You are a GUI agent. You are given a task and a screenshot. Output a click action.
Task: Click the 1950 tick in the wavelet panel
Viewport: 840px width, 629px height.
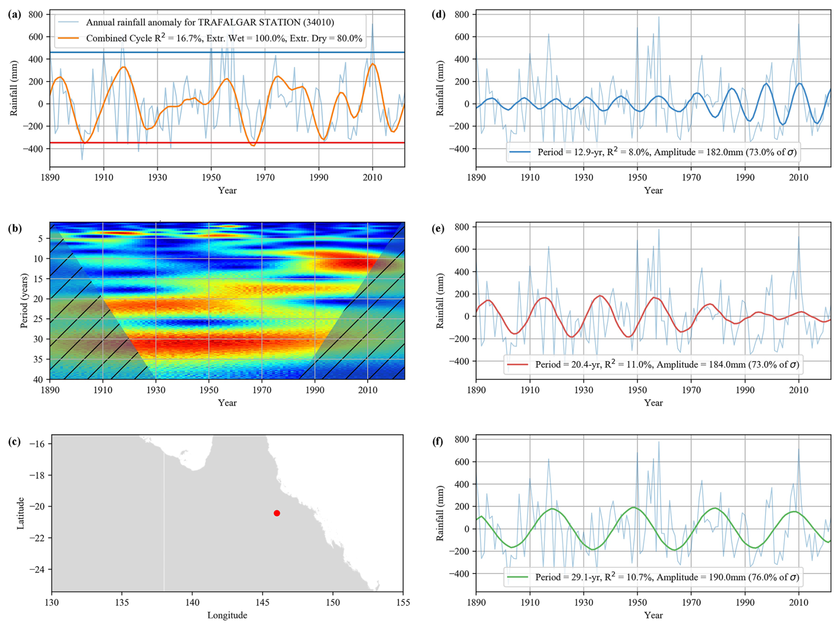tap(209, 390)
